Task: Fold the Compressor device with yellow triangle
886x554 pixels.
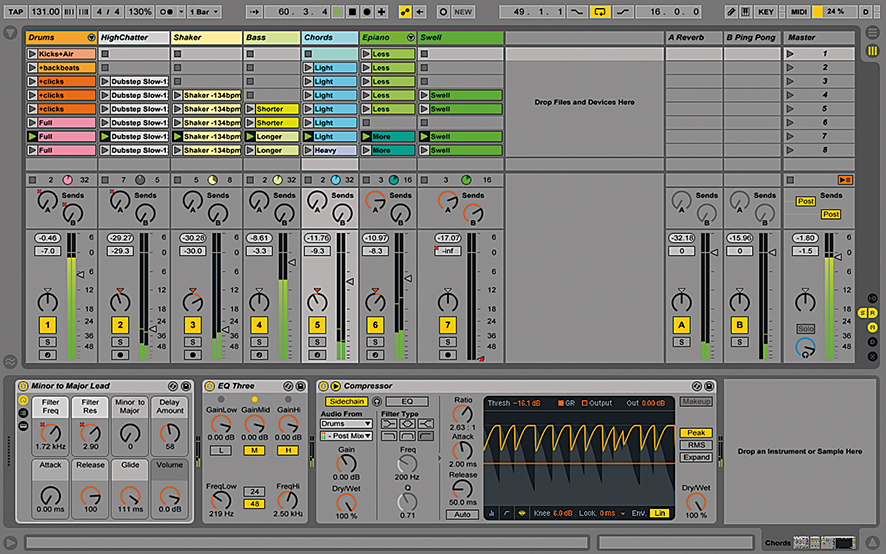Action: pos(336,386)
